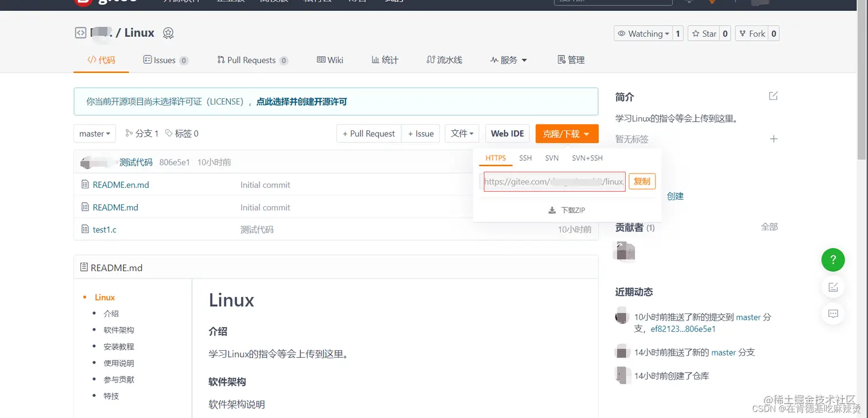868x418 pixels.
Task: Jump to 软件架构 in README outline
Action: click(x=119, y=330)
